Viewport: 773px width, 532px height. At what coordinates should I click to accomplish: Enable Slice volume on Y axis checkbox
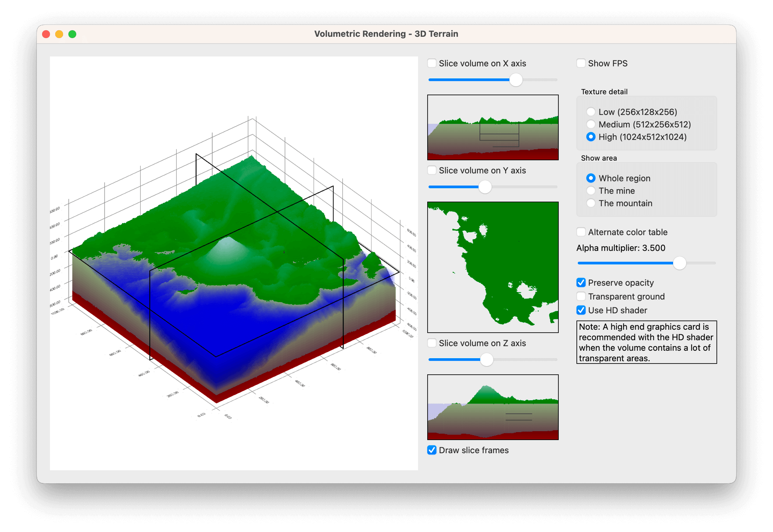point(432,170)
